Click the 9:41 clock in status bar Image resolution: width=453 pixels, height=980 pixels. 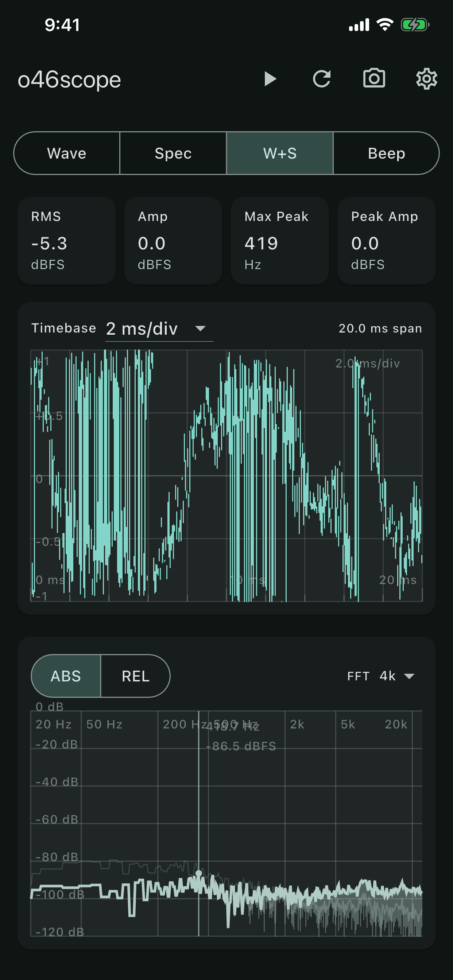62,25
